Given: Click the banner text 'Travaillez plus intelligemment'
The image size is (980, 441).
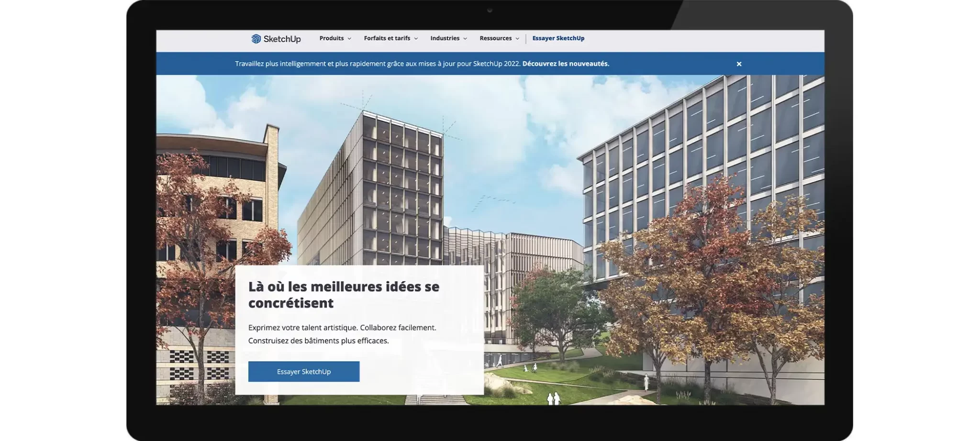Looking at the screenshot, I should [280, 64].
